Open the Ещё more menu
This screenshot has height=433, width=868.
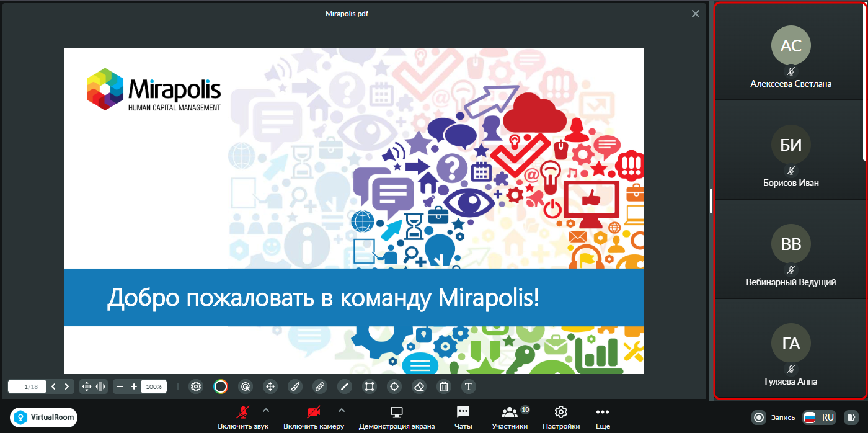tap(603, 417)
